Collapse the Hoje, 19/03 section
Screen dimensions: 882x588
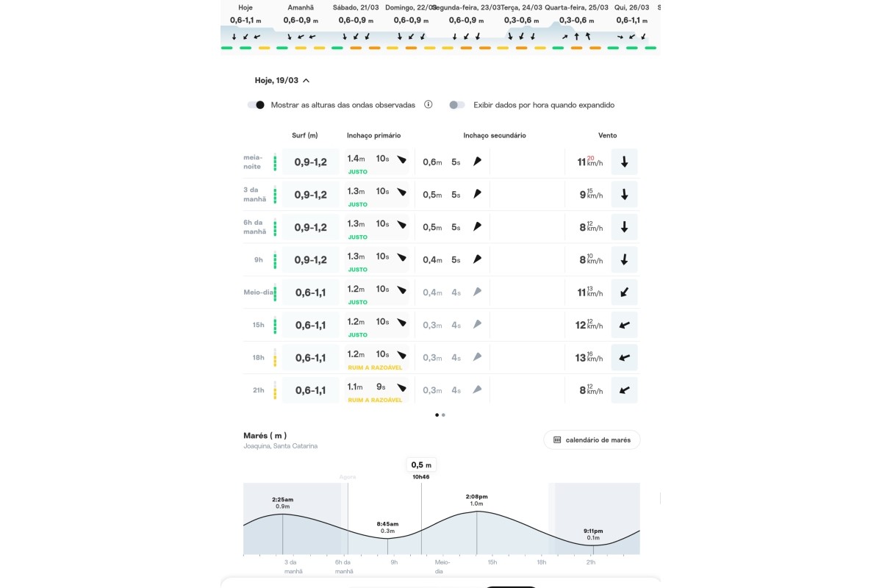click(x=306, y=80)
